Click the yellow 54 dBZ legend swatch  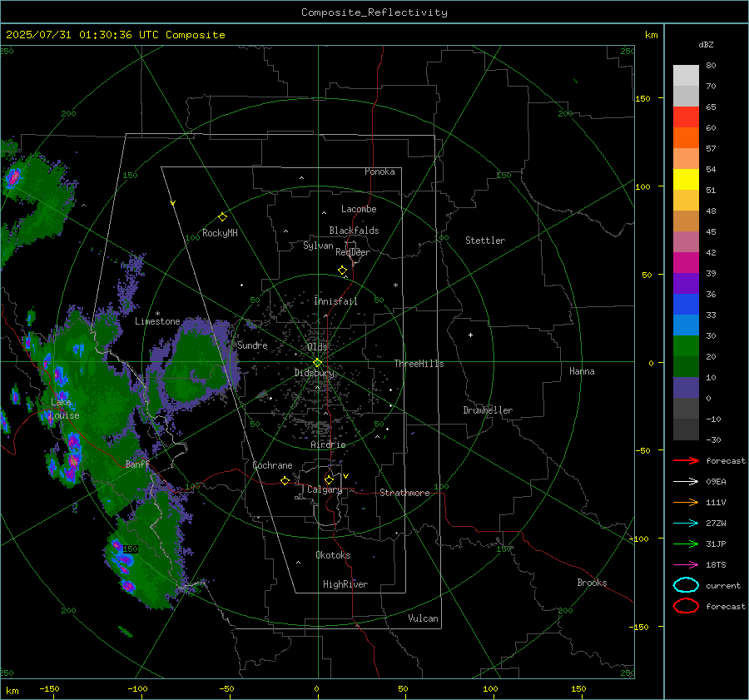pos(686,179)
